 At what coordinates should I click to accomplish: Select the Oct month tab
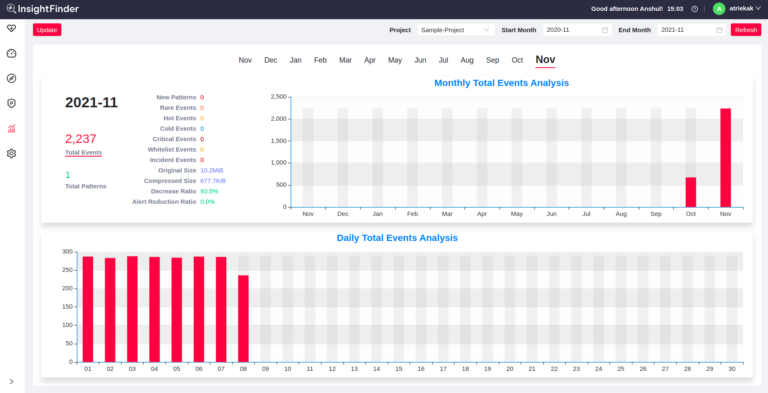click(x=517, y=60)
